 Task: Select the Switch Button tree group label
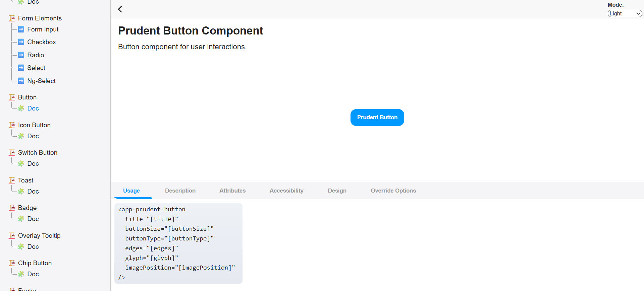(x=38, y=152)
